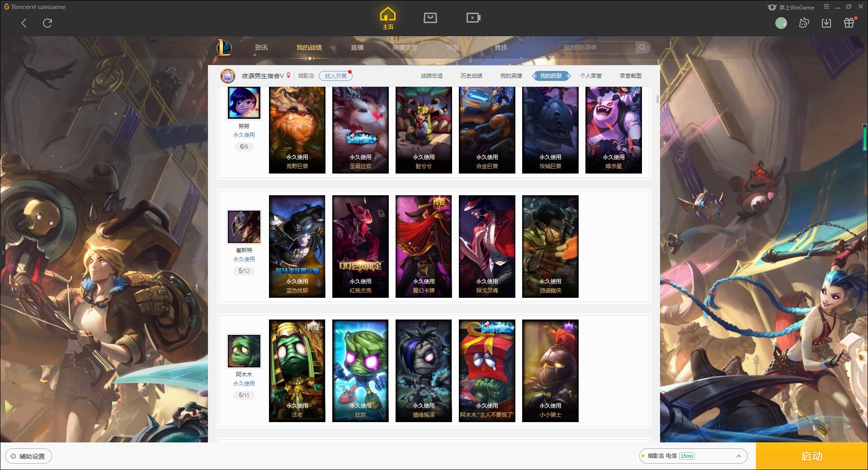Select the 我的皮肤 sub-tab
Viewport: 868px width, 470px height.
551,76
